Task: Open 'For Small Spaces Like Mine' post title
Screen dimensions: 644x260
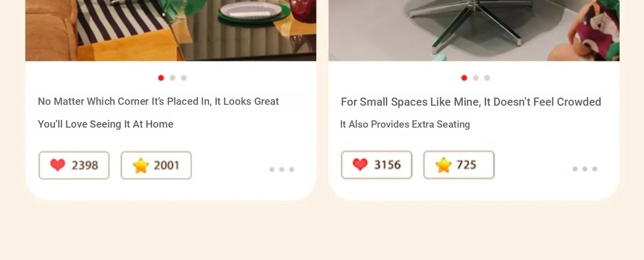Action: [471, 102]
